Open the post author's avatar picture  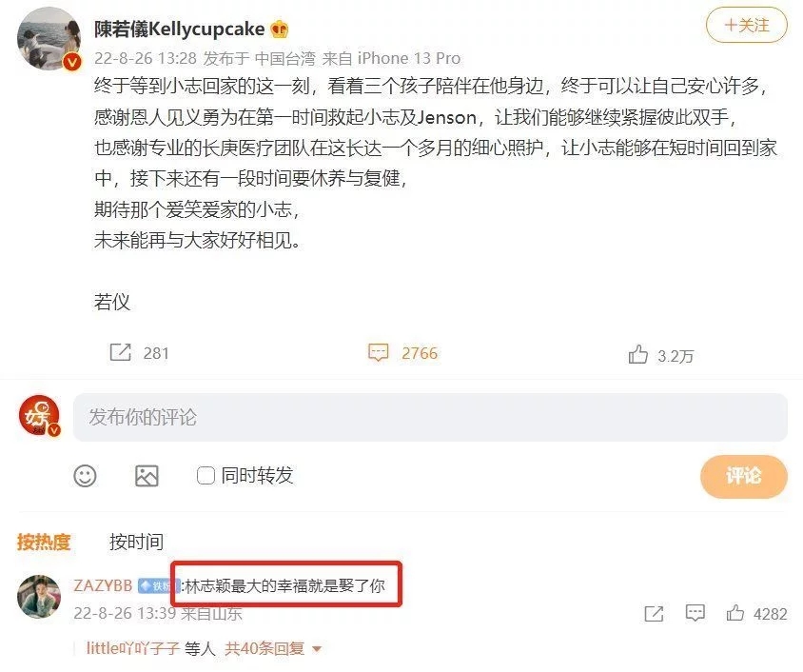click(49, 39)
